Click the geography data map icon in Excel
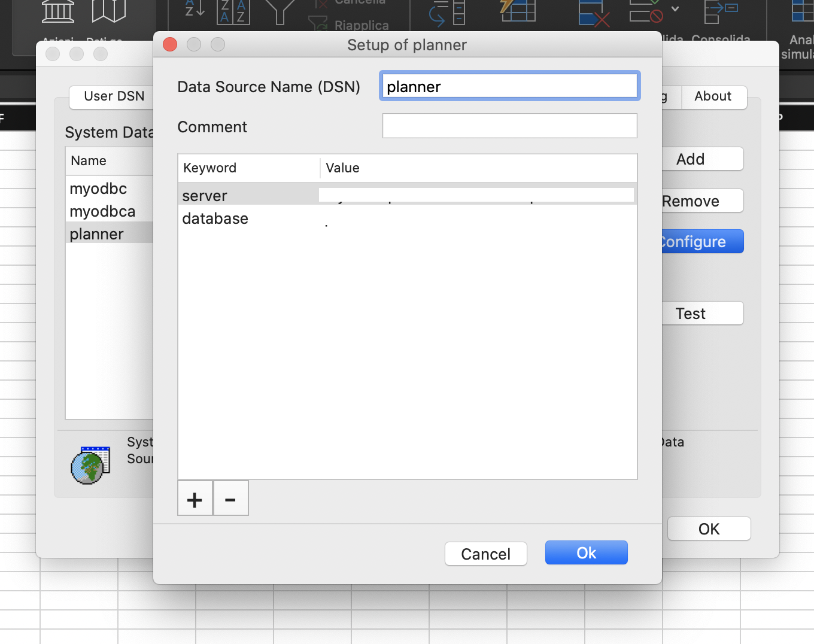This screenshot has width=814, height=644. pos(108,10)
